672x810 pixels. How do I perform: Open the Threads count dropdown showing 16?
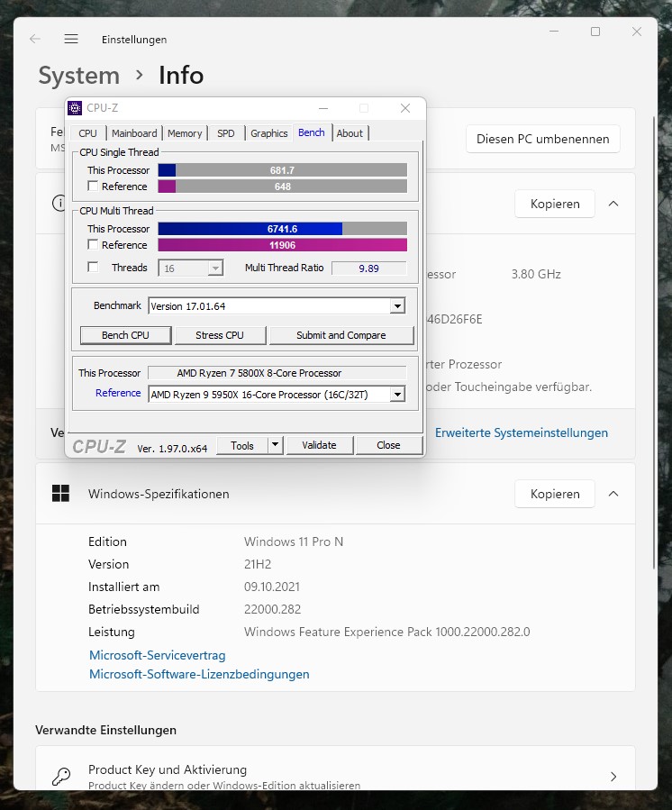pos(215,268)
